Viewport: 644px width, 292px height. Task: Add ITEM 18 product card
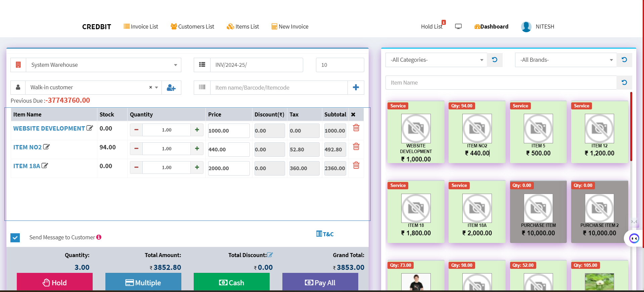click(416, 211)
